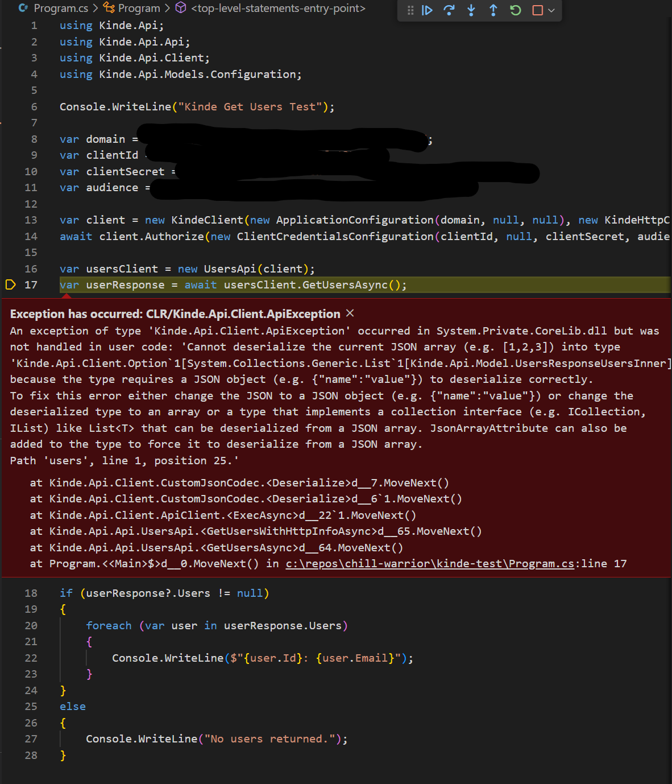Open the Program.cs link in stack trace
Image resolution: width=672 pixels, height=784 pixels.
pyautogui.click(x=430, y=564)
